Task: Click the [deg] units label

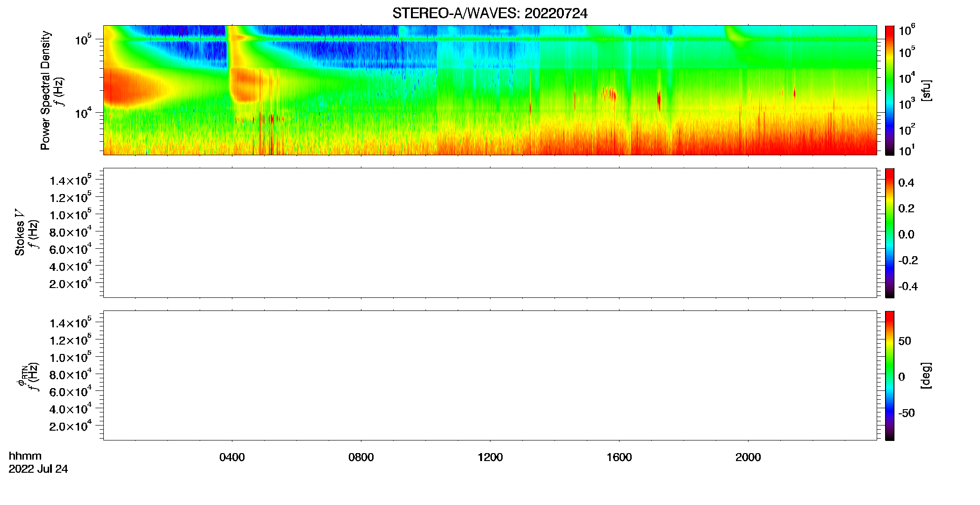Action: click(926, 375)
